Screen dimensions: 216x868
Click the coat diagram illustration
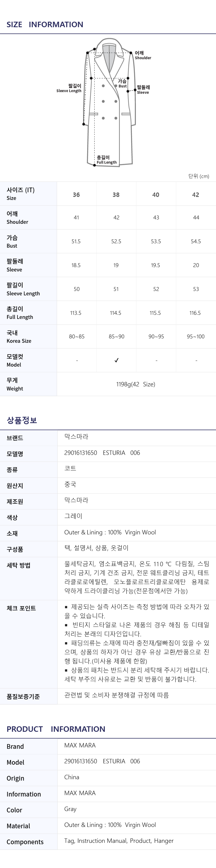click(110, 102)
